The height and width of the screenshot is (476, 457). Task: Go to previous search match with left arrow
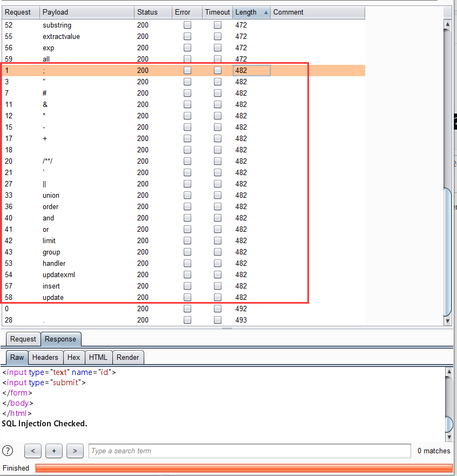pyautogui.click(x=33, y=451)
